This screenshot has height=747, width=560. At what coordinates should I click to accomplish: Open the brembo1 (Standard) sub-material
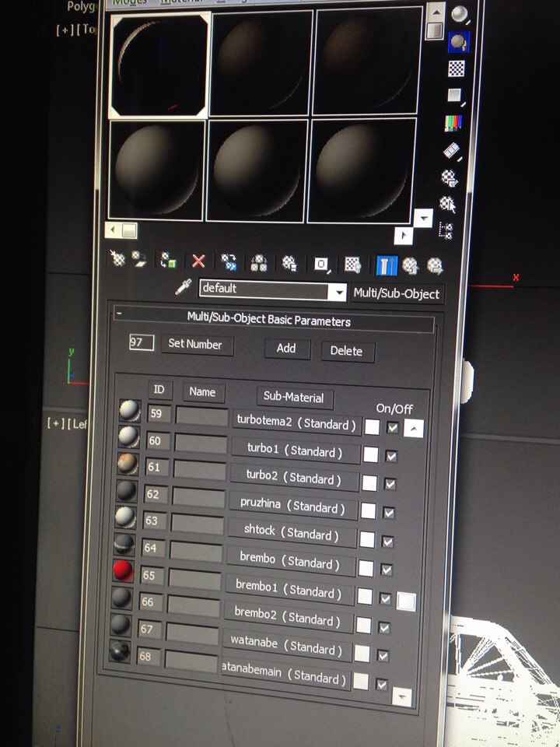tap(289, 591)
